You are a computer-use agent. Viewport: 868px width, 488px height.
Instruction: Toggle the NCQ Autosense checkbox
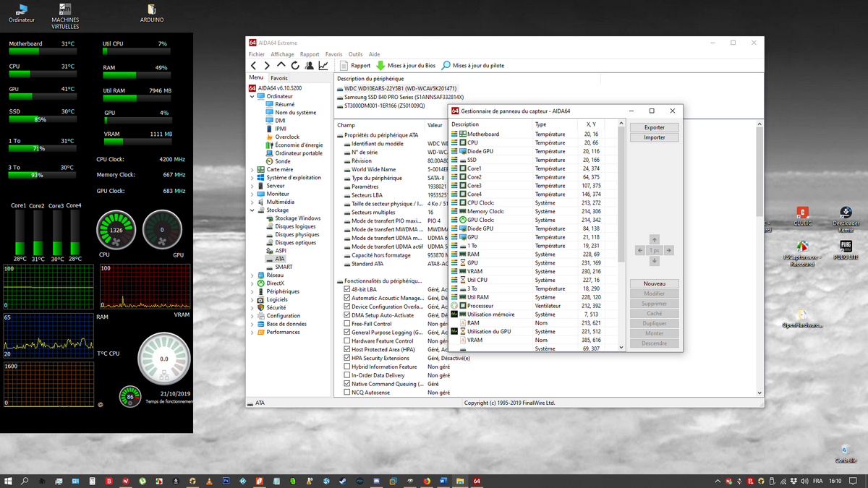pyautogui.click(x=347, y=393)
